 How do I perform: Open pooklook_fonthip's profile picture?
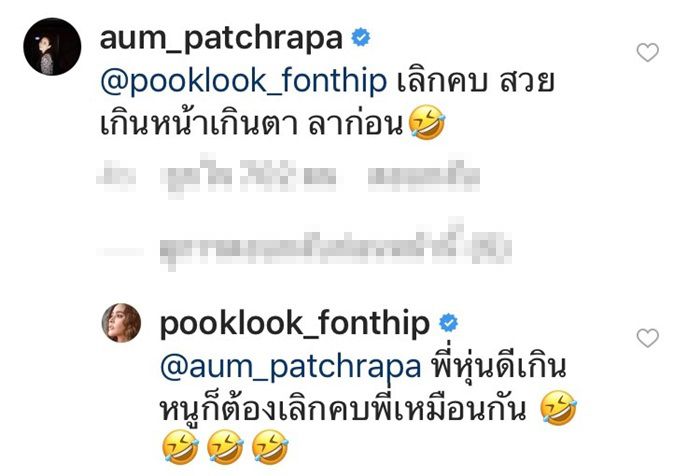coord(121,322)
